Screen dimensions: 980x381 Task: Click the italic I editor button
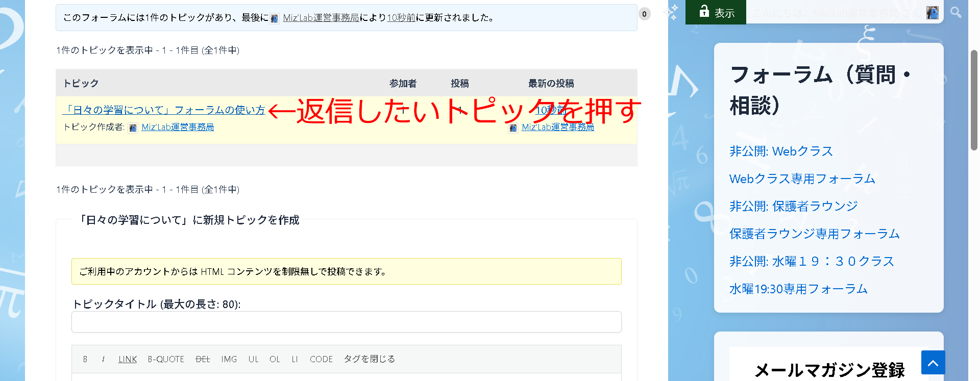coord(103,359)
